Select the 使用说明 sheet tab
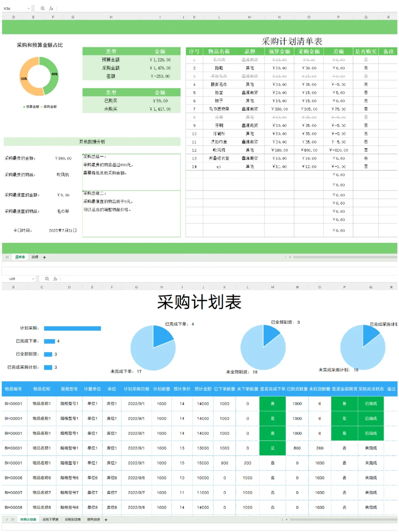The width and height of the screenshot is (399, 532). click(93, 519)
